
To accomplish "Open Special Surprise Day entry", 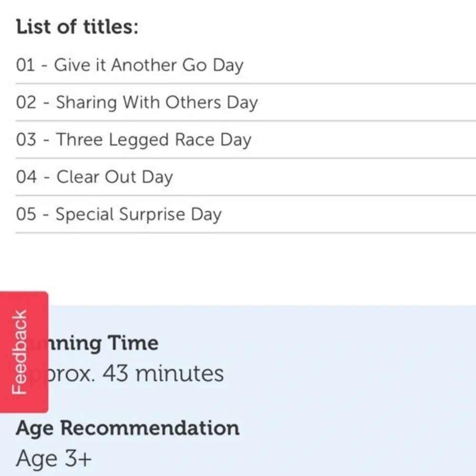I will click(x=139, y=215).
